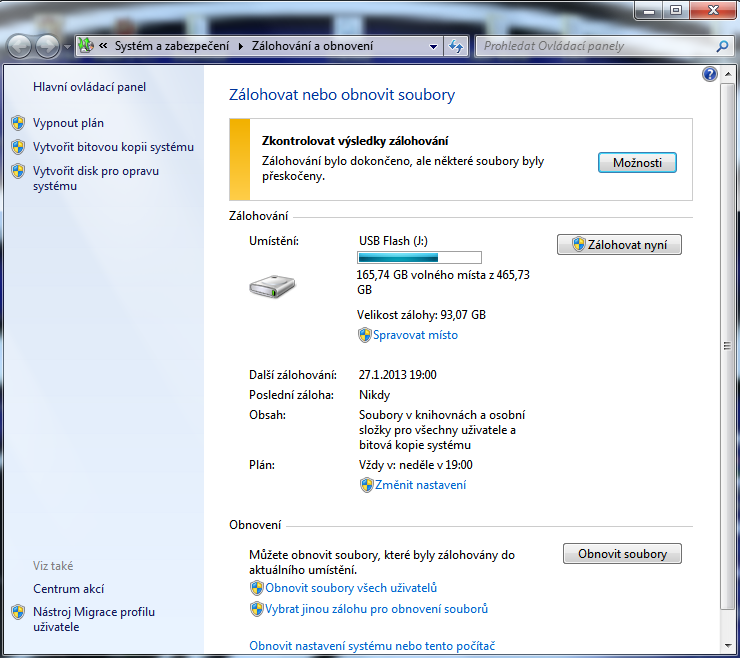Click the value Nikdy after Poslední záloha
Image resolution: width=740 pixels, height=658 pixels.
[x=374, y=395]
